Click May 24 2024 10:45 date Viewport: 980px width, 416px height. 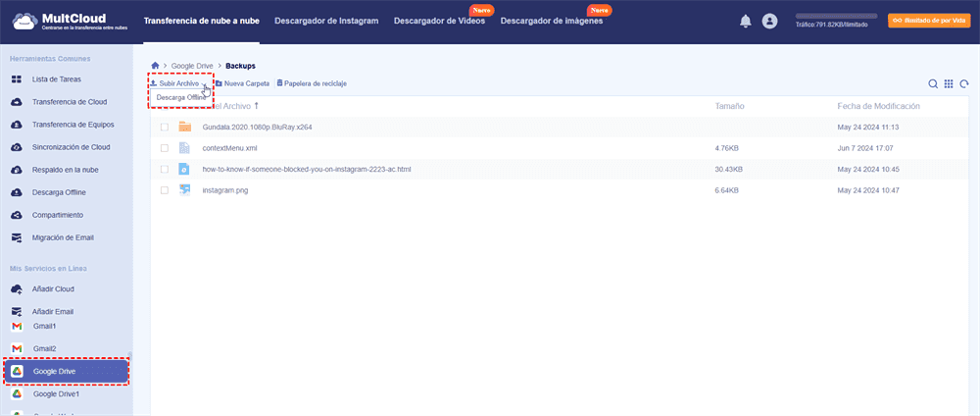(x=867, y=169)
